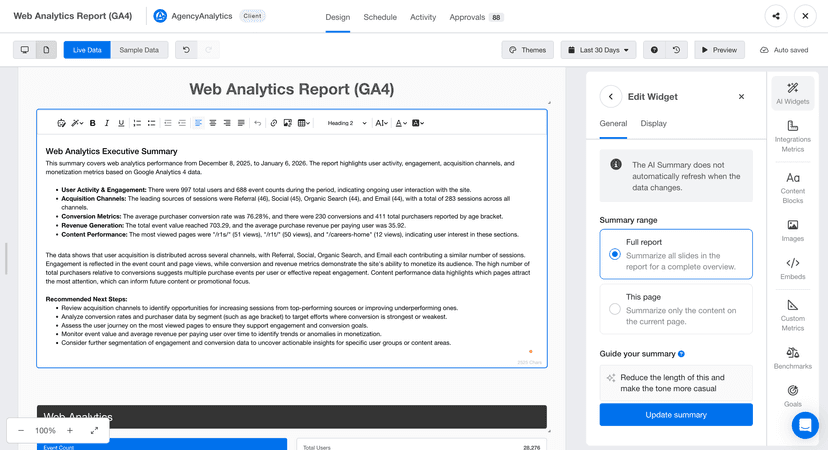This screenshot has width=828, height=450.
Task: Undo last edit in text editor
Action: pyautogui.click(x=258, y=123)
